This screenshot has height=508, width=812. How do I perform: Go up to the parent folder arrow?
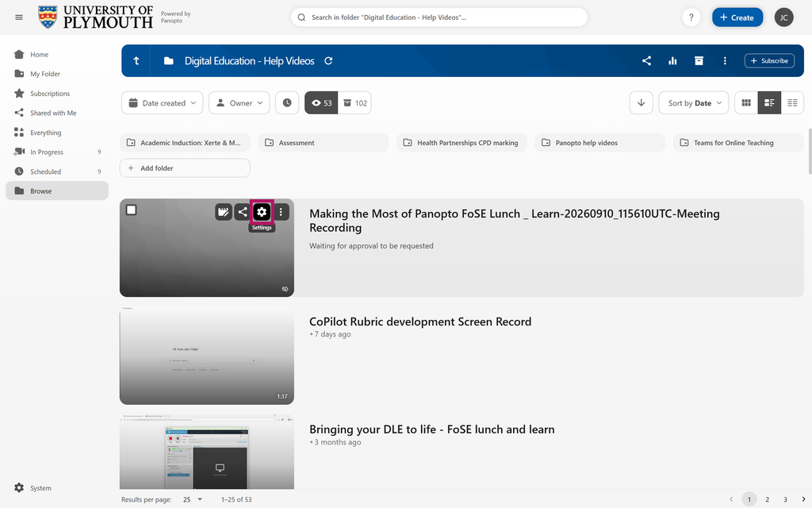click(x=136, y=60)
